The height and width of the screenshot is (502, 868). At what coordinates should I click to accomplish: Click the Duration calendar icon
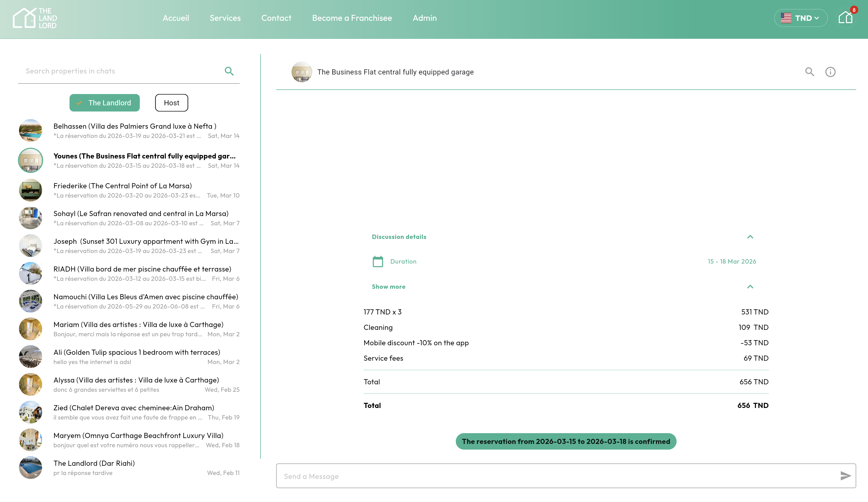pyautogui.click(x=378, y=262)
